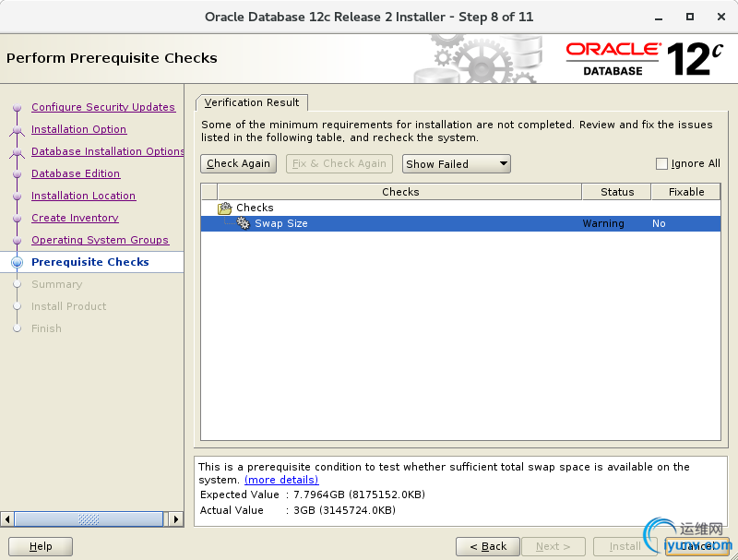This screenshot has width=738, height=560.
Task: Click the Install button
Action: click(625, 546)
